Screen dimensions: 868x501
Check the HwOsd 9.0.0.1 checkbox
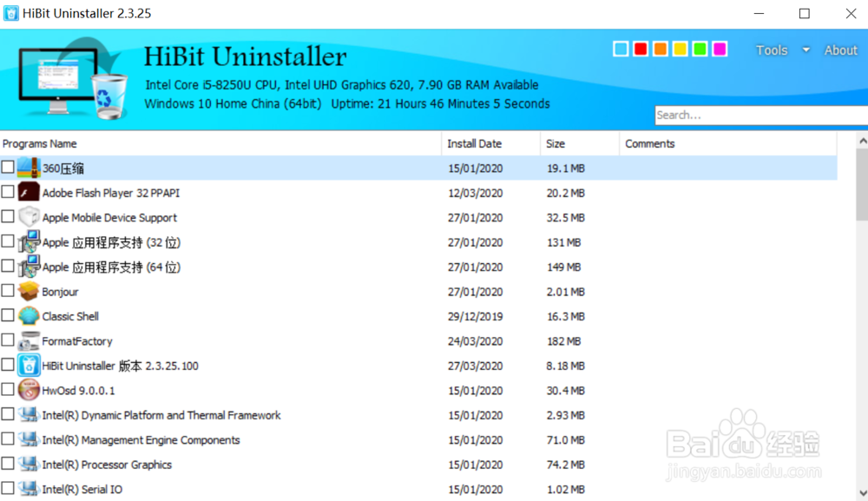[x=7, y=389]
